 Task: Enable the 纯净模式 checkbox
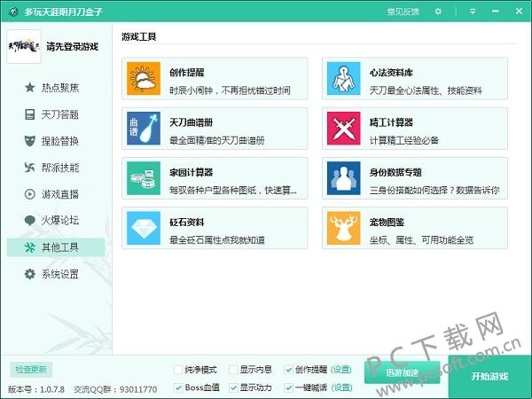(178, 370)
